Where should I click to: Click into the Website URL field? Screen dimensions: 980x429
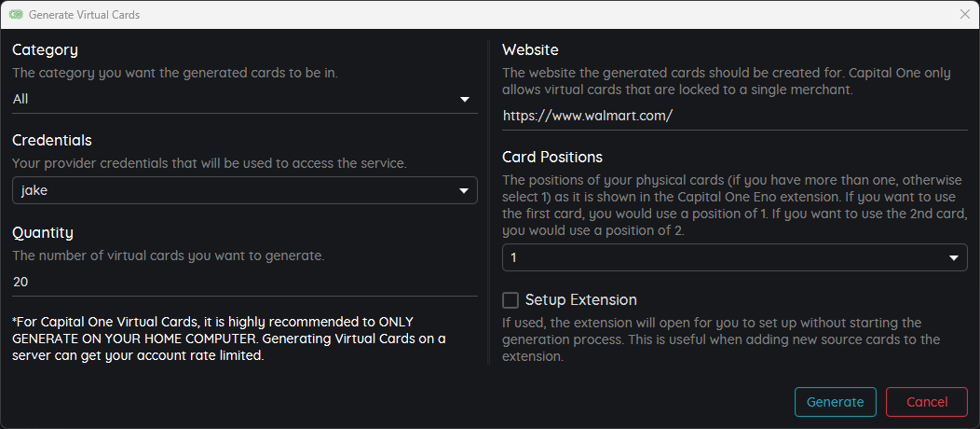point(734,116)
